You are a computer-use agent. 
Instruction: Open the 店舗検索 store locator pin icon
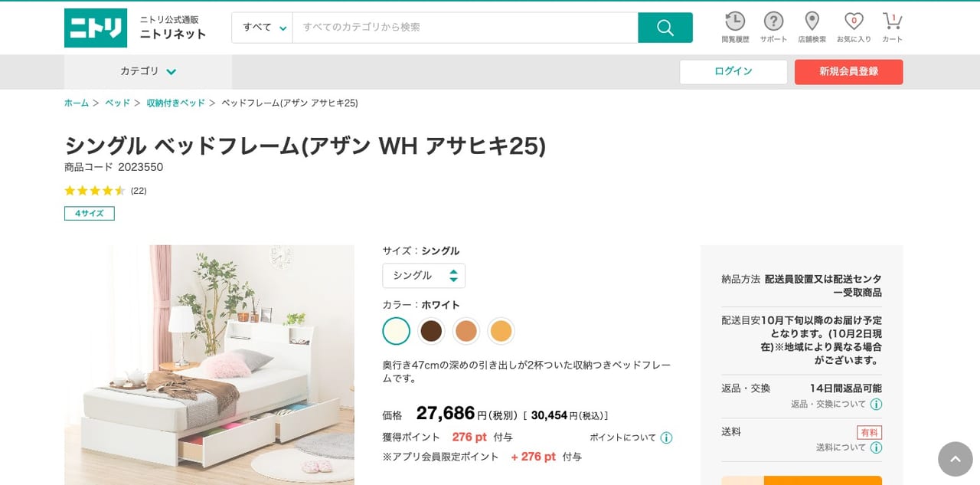tap(812, 21)
